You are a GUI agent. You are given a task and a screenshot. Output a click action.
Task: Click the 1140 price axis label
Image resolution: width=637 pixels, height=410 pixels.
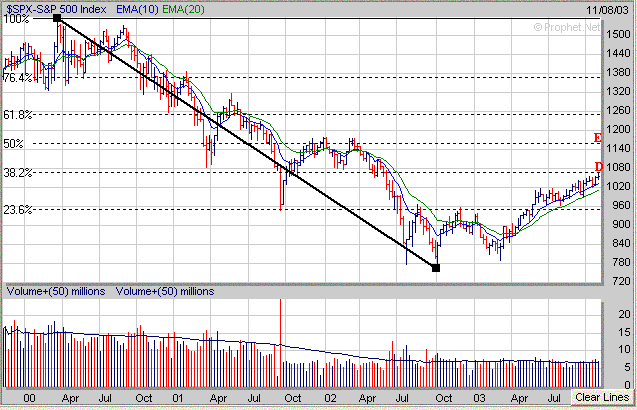tap(618, 148)
